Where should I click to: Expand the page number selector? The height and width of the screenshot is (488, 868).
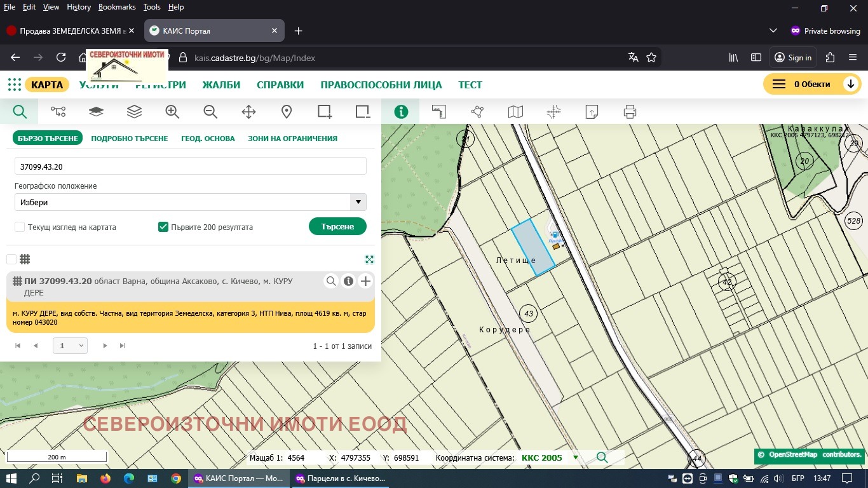coord(69,346)
